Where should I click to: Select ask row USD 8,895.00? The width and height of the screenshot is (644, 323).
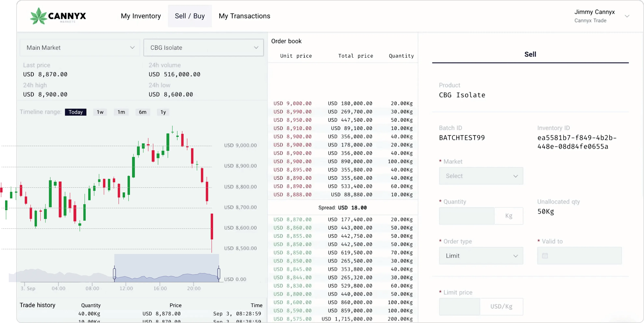pos(343,170)
